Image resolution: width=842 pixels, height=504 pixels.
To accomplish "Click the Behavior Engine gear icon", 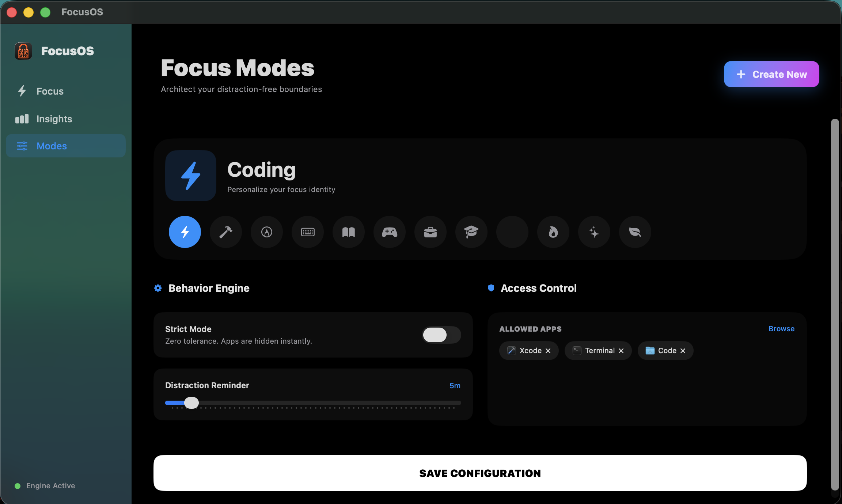I will pyautogui.click(x=158, y=288).
